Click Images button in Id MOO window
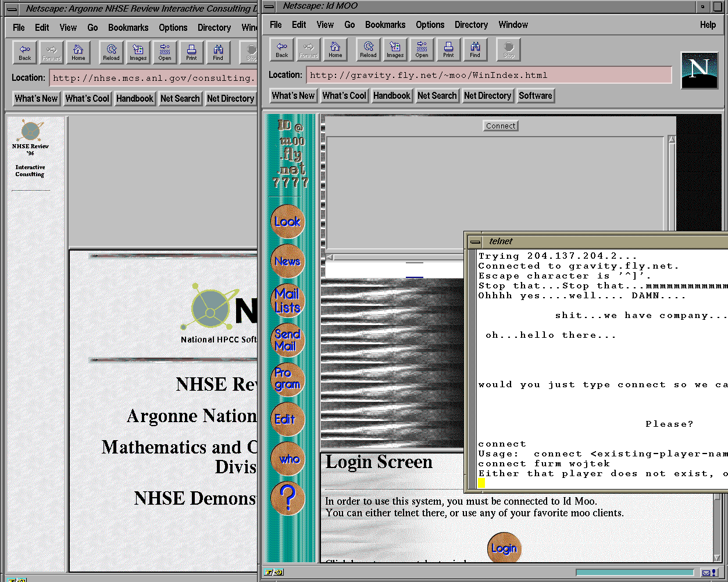Screen dimensions: 728x582 click(395, 49)
